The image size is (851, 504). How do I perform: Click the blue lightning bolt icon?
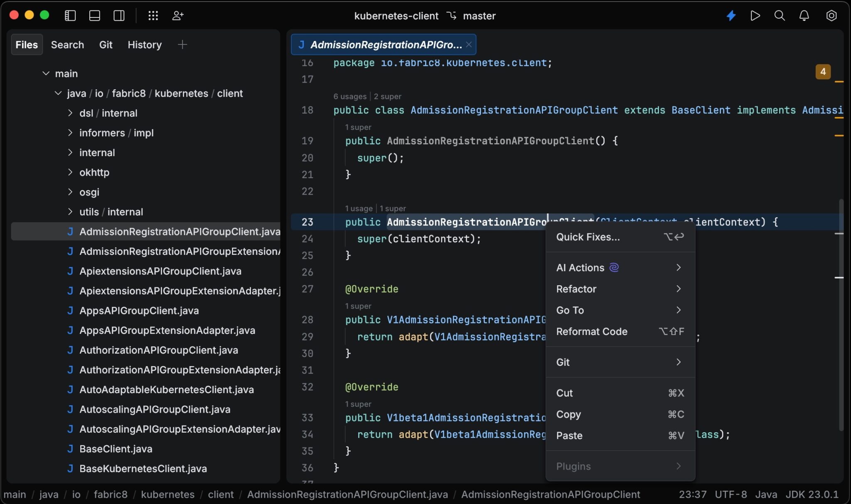(x=731, y=16)
